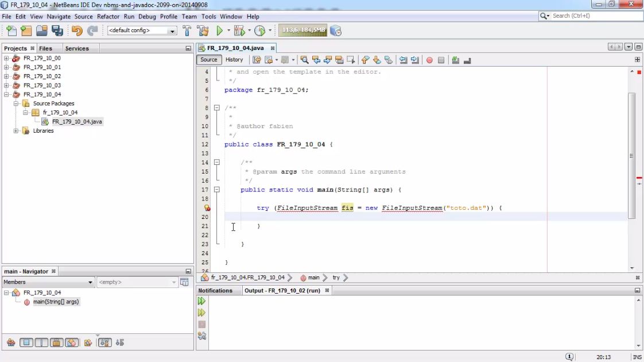Image resolution: width=644 pixels, height=362 pixels.
Task: Open the Members dropdown in Navigator
Action: tap(90, 282)
